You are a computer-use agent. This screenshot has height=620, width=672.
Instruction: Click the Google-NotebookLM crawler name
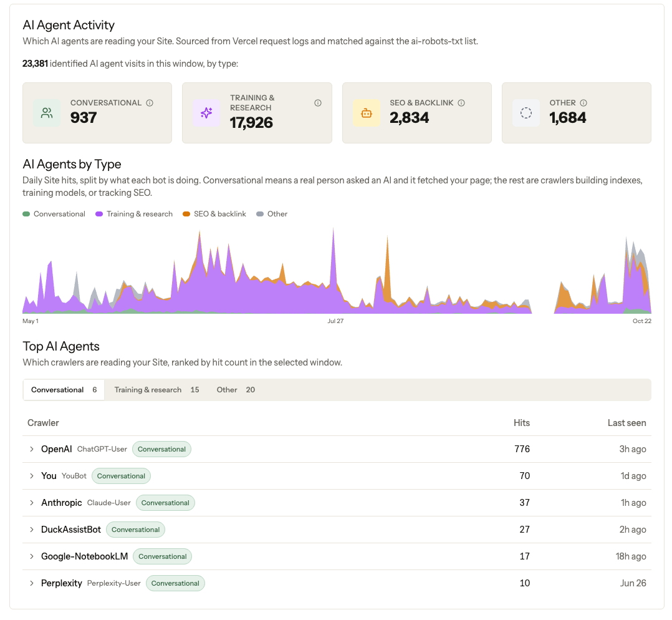tap(84, 556)
